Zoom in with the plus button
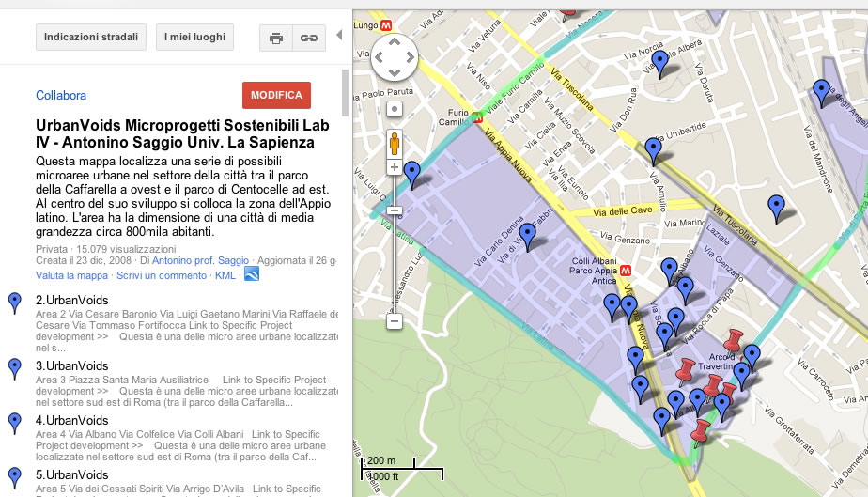The width and height of the screenshot is (868, 497). coord(395,169)
